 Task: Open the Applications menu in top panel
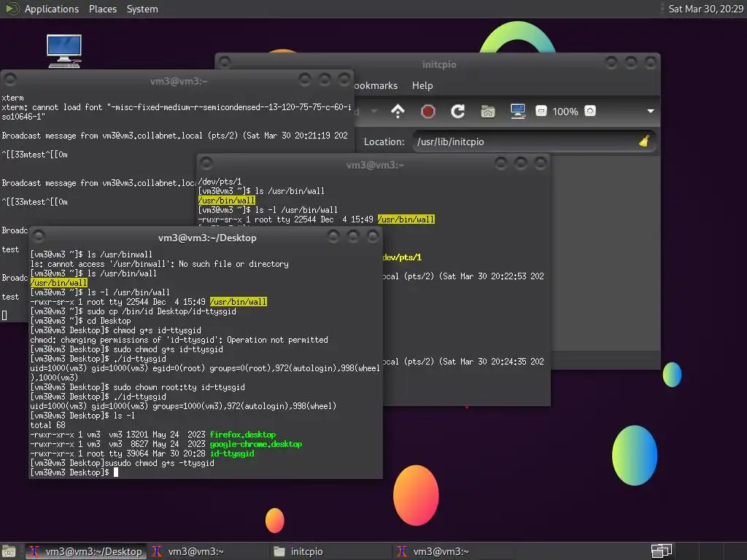pyautogui.click(x=52, y=9)
